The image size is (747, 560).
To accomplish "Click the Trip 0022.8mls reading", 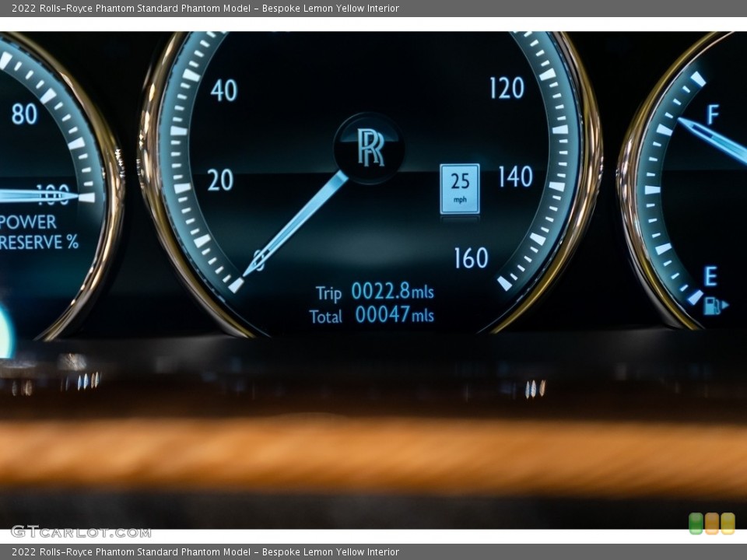I will point(374,292).
